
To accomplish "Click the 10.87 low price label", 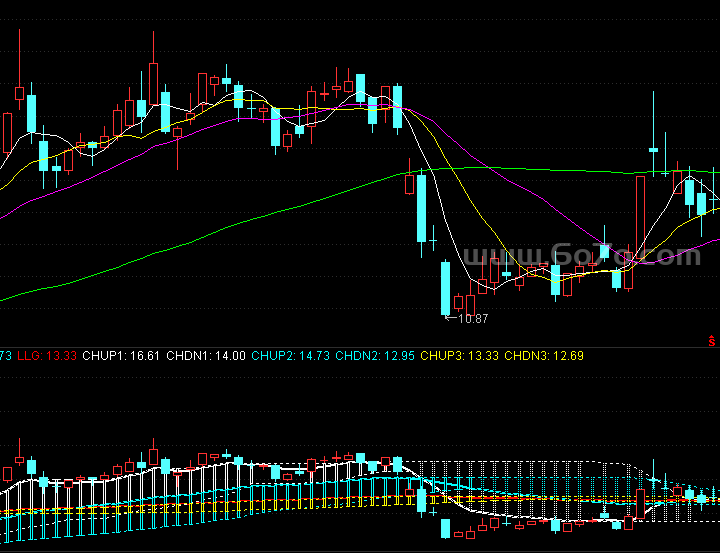I will [473, 318].
